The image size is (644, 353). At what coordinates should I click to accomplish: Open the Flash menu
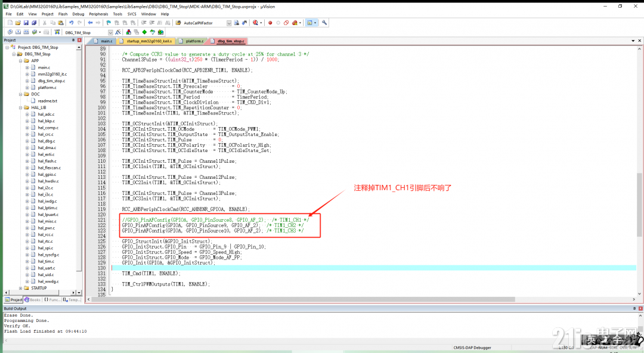coord(63,14)
